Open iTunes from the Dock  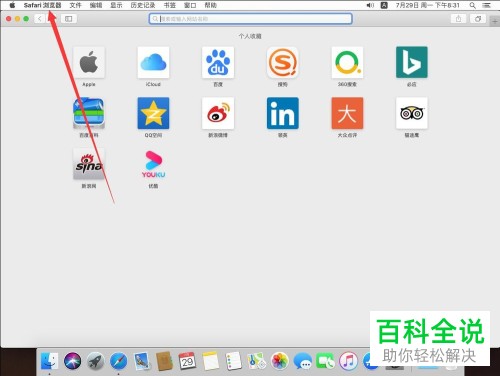pos(348,361)
